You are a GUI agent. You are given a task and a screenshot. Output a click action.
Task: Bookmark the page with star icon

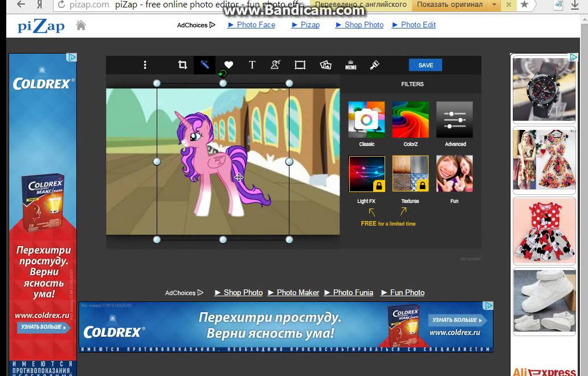[525, 5]
